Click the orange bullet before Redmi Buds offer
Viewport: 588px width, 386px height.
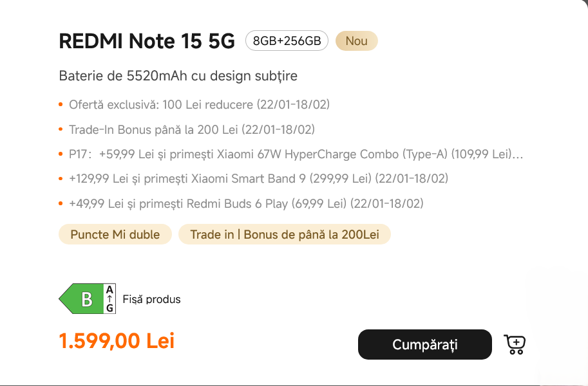coord(61,204)
